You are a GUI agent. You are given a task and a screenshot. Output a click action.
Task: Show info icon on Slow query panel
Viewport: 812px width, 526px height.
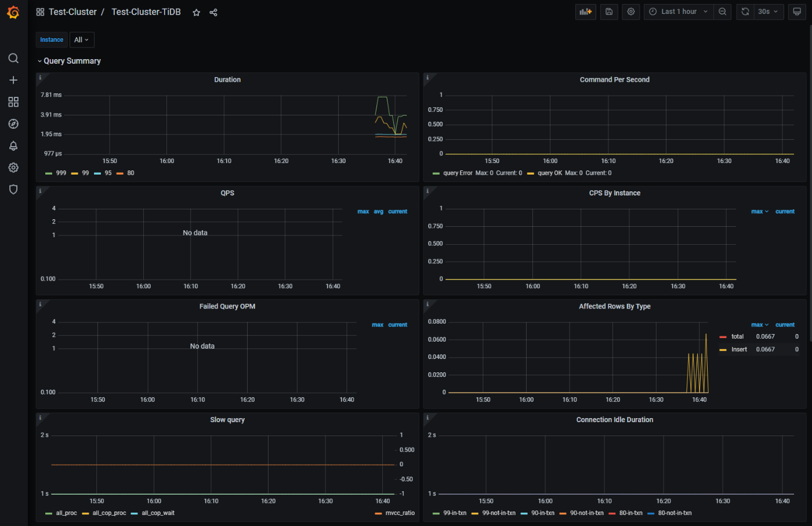[40, 418]
